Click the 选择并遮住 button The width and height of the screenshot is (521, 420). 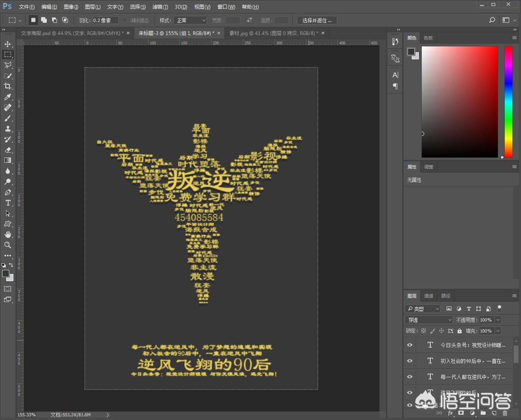[316, 20]
